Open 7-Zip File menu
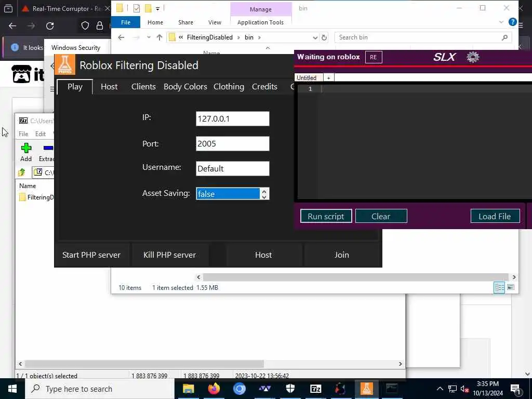Screen dimensions: 532x399 point(23,134)
